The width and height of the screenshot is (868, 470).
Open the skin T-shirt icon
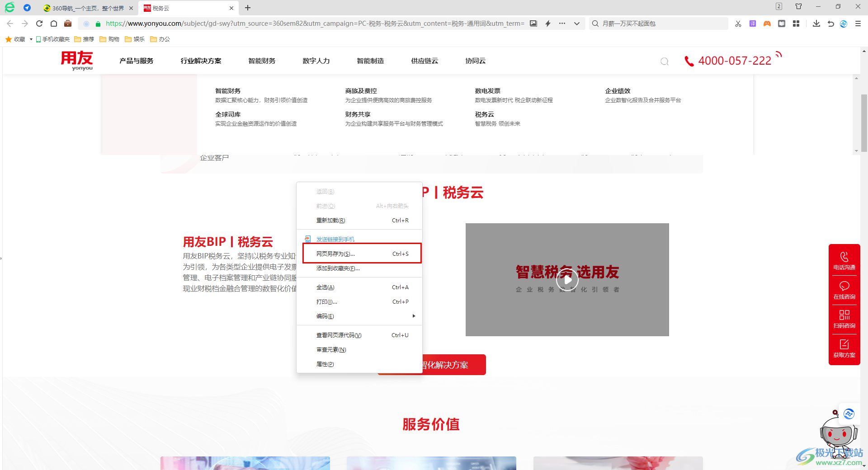(799, 6)
